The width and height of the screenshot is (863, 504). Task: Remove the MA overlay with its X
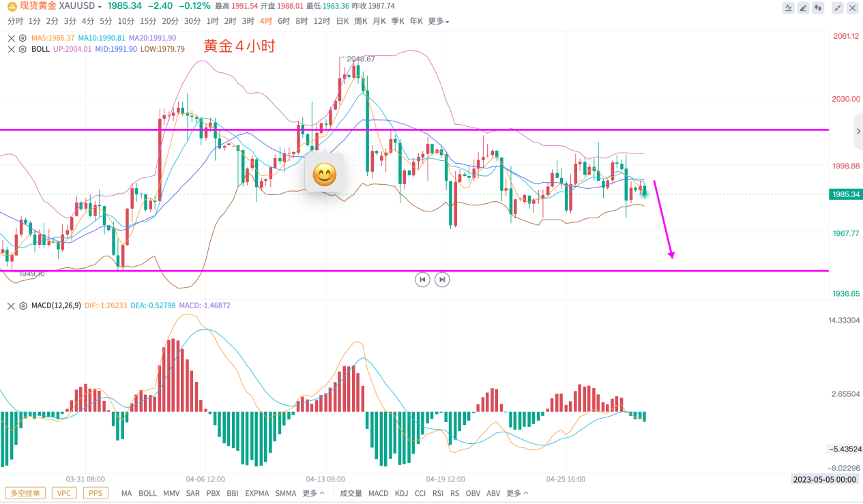coord(11,38)
